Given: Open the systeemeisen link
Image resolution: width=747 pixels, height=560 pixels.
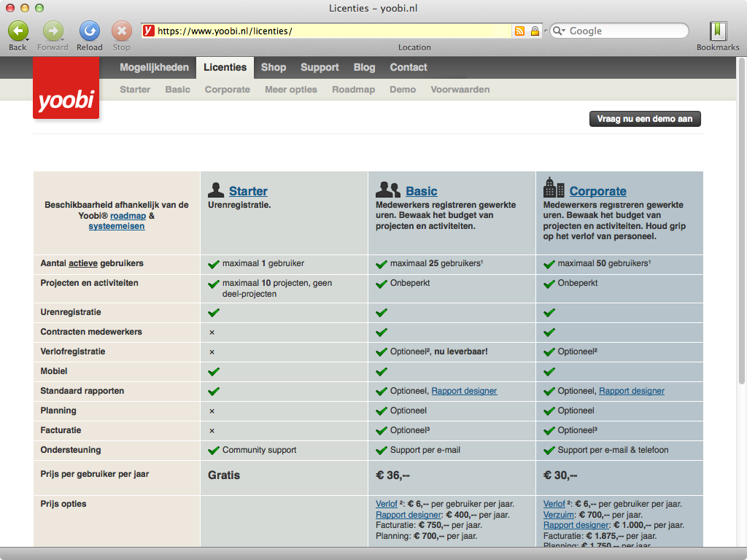Looking at the screenshot, I should 117,226.
